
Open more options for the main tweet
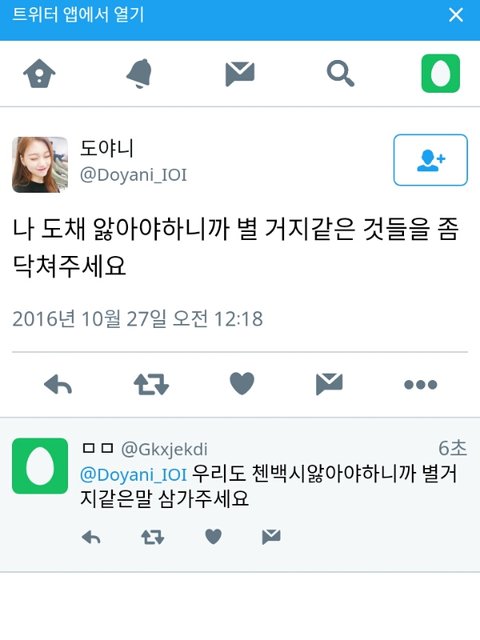tap(420, 384)
